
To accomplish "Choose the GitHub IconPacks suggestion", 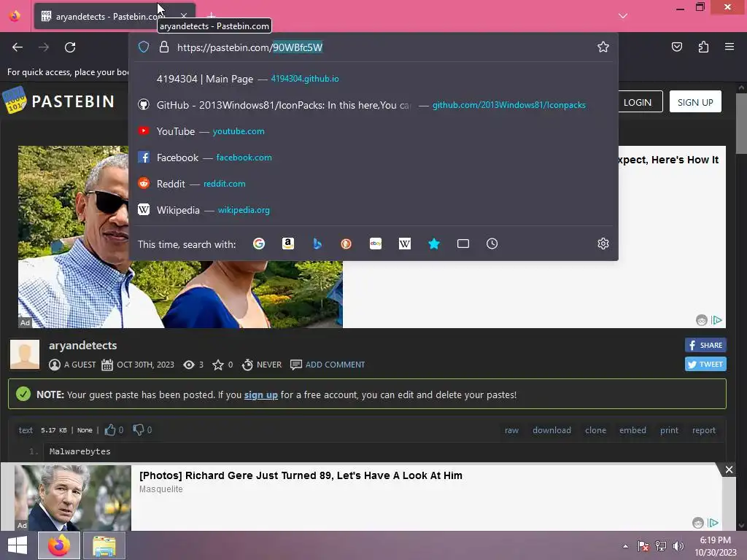I will click(373, 105).
